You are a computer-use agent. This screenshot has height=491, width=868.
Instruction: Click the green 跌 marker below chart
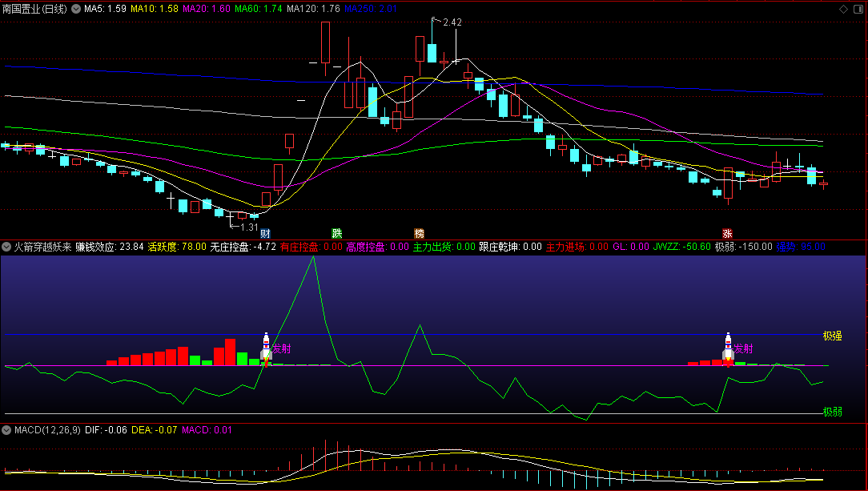point(337,234)
